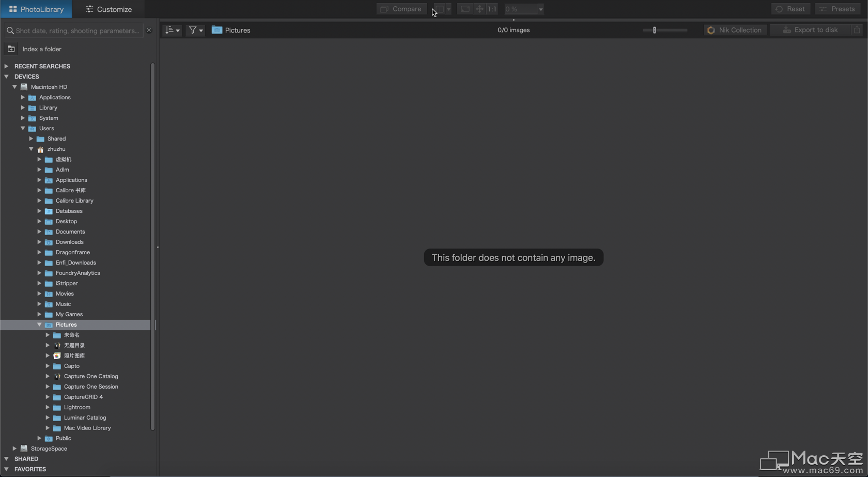Click the folder tree vertical scrollbar
This screenshot has height=477, width=868.
(x=152, y=247)
